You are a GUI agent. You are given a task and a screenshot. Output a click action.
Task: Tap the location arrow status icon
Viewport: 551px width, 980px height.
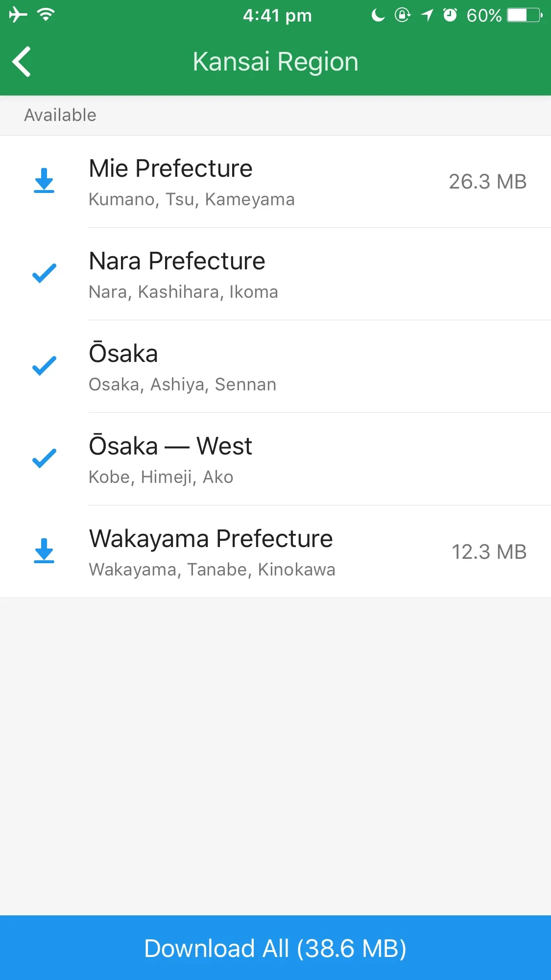tap(427, 15)
